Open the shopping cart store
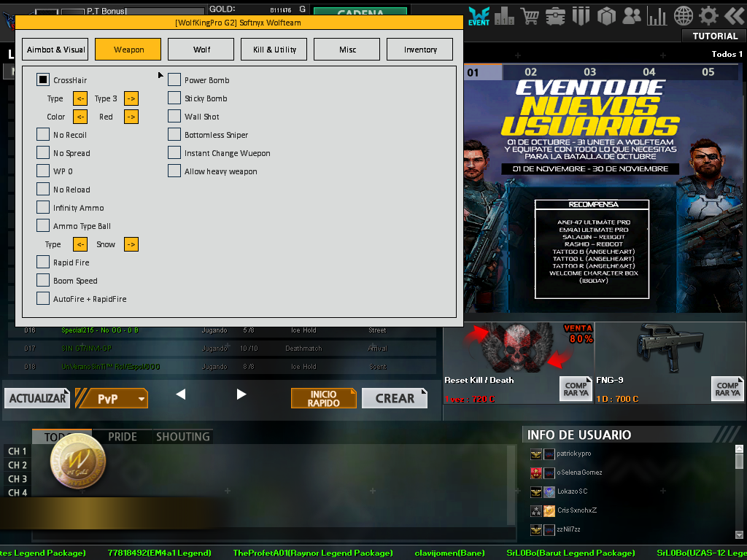 [x=530, y=15]
